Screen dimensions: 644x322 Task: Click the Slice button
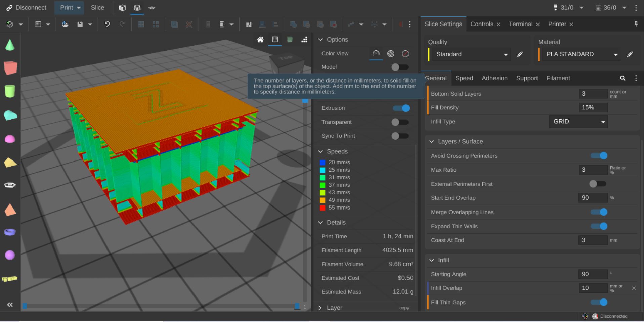point(97,7)
